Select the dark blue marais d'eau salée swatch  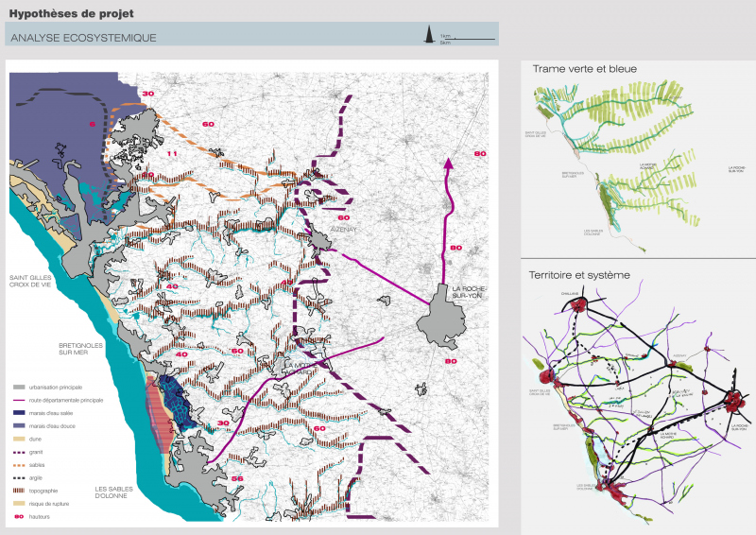pyautogui.click(x=18, y=413)
